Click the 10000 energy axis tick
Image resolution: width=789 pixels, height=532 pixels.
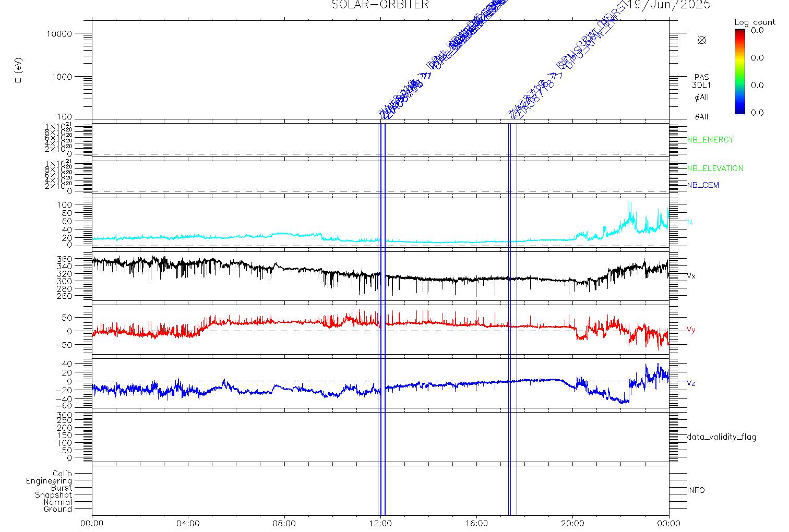(59, 33)
